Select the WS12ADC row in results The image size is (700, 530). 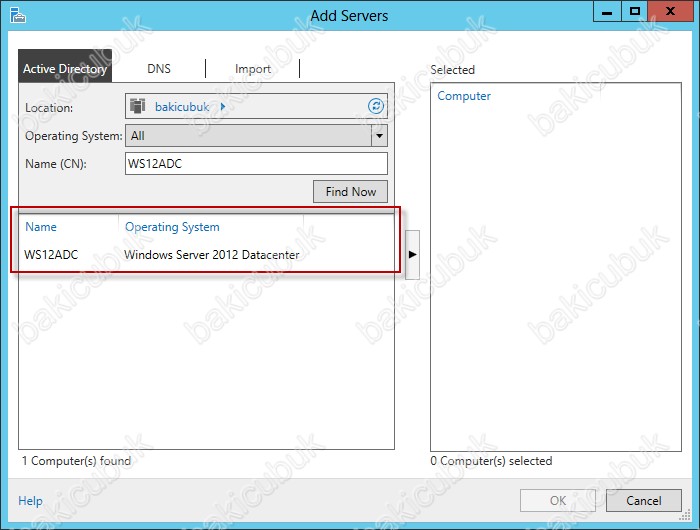206,255
